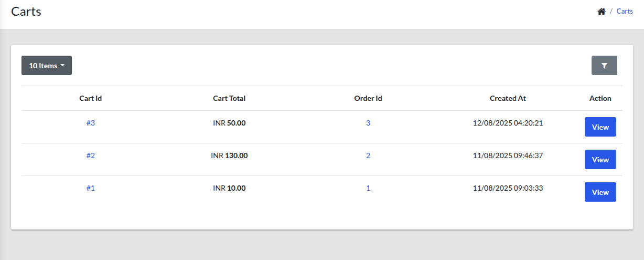The height and width of the screenshot is (260, 644).
Task: Select the date 11/08/2025 09:46:37
Action: click(508, 155)
